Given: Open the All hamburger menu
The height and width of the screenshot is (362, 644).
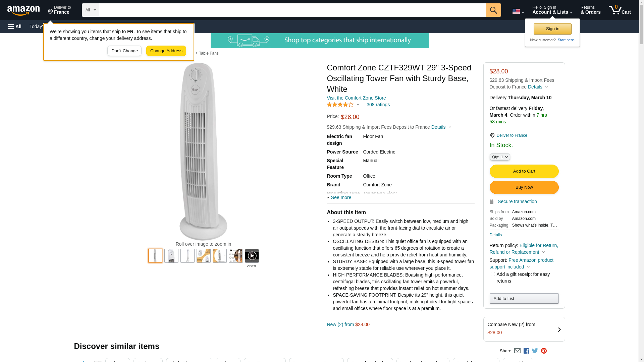Looking at the screenshot, I should point(15,26).
